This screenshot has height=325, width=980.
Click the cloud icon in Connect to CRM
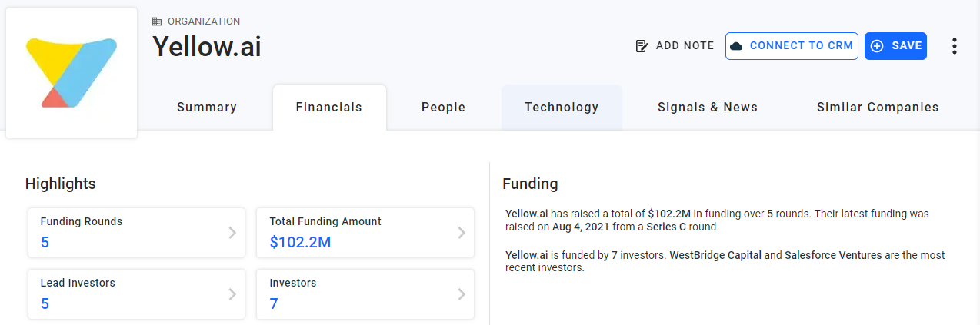point(736,46)
